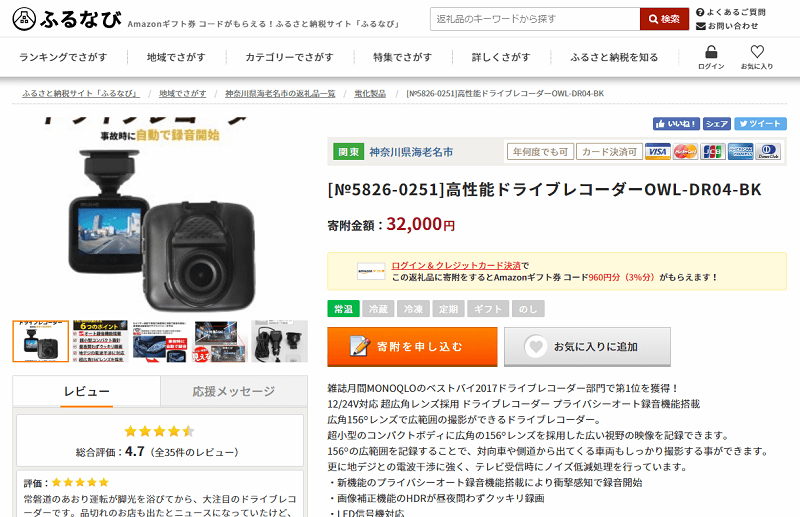This screenshot has height=517, width=800.
Task: Click the 常温 shipping tag
Action: click(x=343, y=309)
